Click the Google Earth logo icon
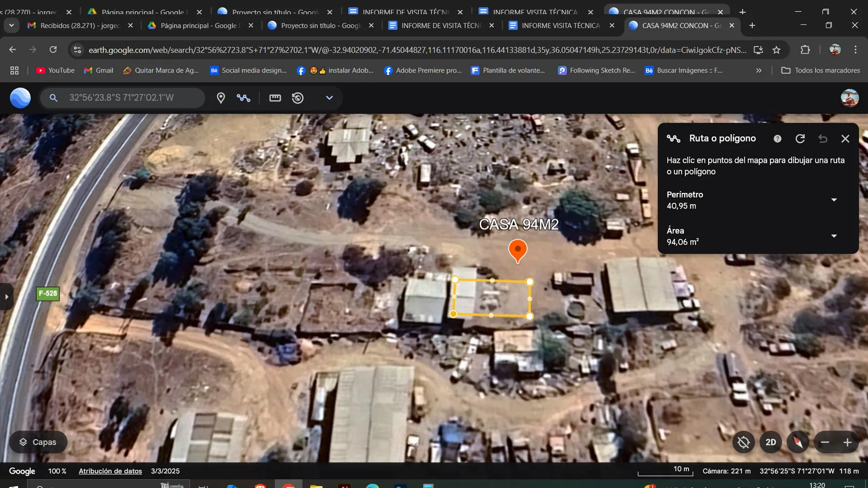The height and width of the screenshot is (488, 868). 20,98
